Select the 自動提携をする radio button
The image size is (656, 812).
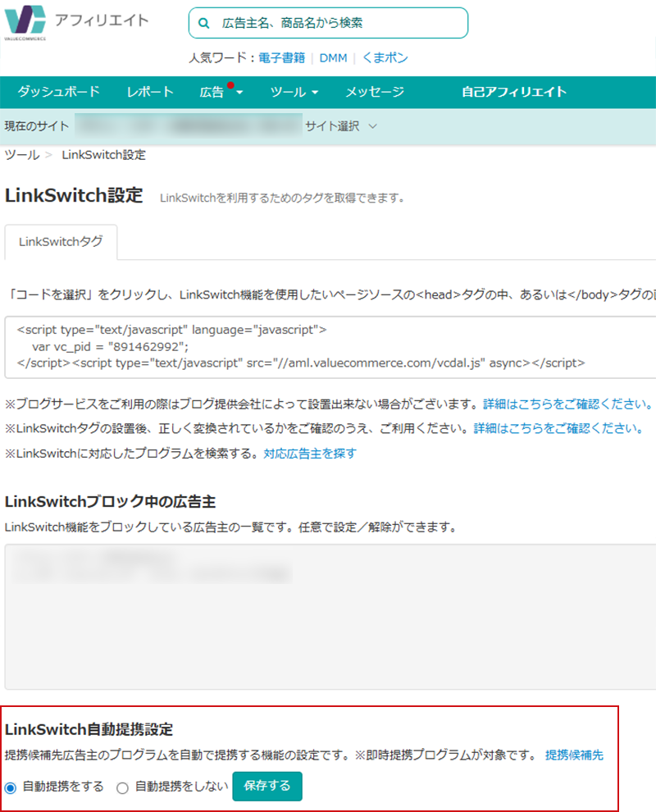(11, 787)
